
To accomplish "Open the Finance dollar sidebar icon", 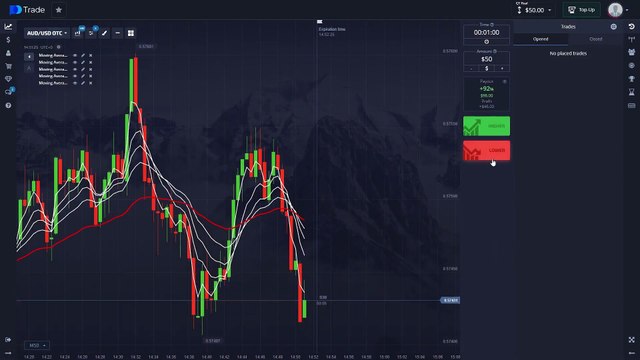I will (8, 40).
